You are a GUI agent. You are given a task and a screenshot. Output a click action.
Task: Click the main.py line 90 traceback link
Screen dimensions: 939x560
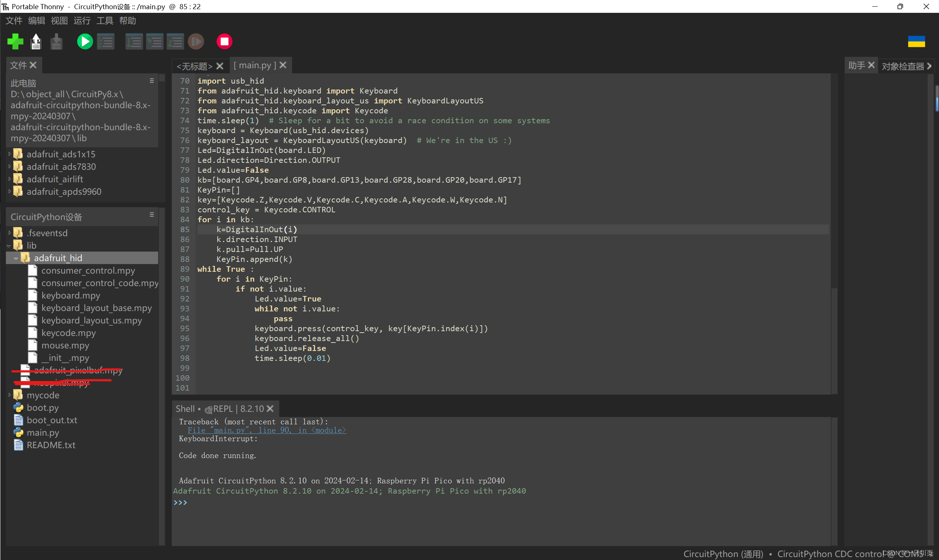click(266, 430)
